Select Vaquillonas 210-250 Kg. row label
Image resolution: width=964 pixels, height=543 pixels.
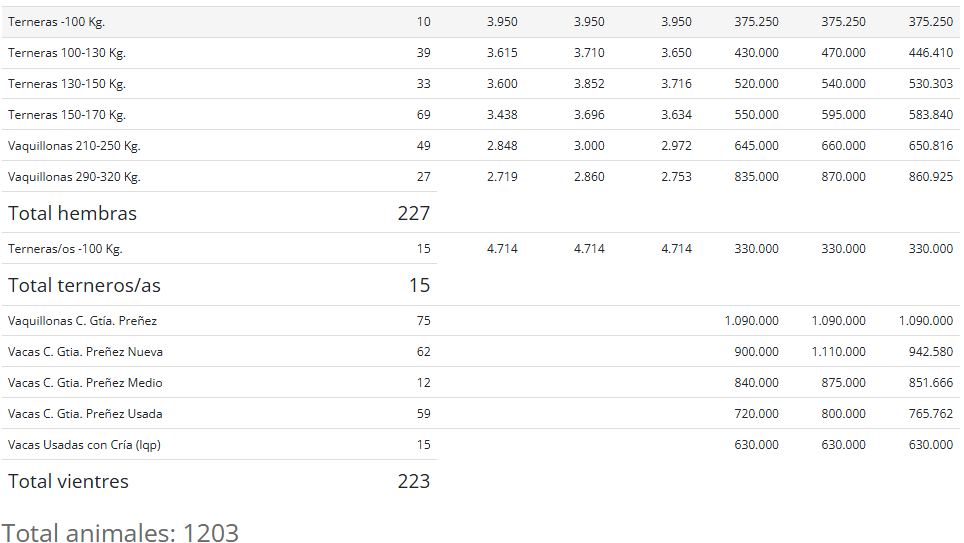tap(74, 146)
